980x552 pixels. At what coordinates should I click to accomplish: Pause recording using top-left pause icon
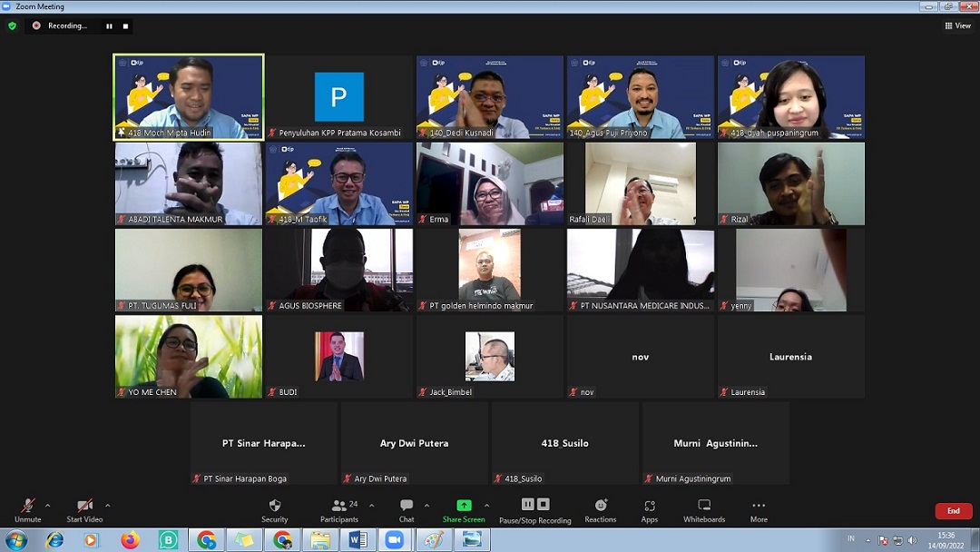109,26
